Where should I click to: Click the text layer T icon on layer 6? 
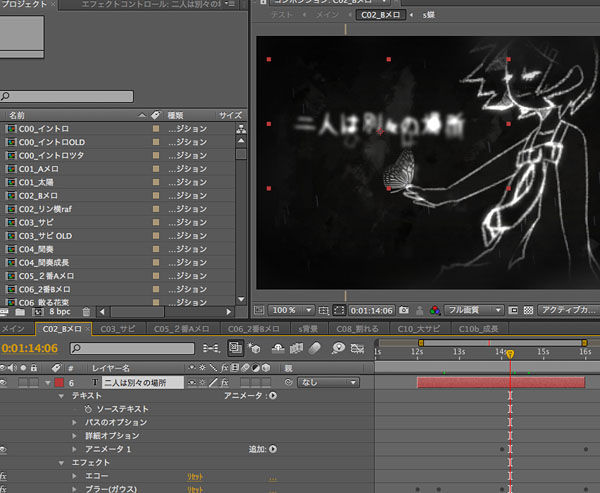pos(95,382)
